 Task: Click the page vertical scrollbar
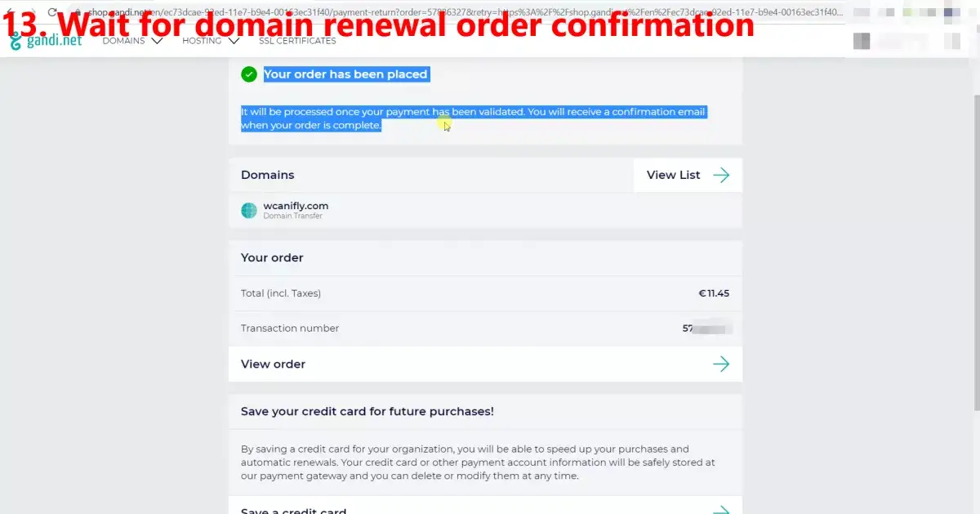[x=975, y=245]
